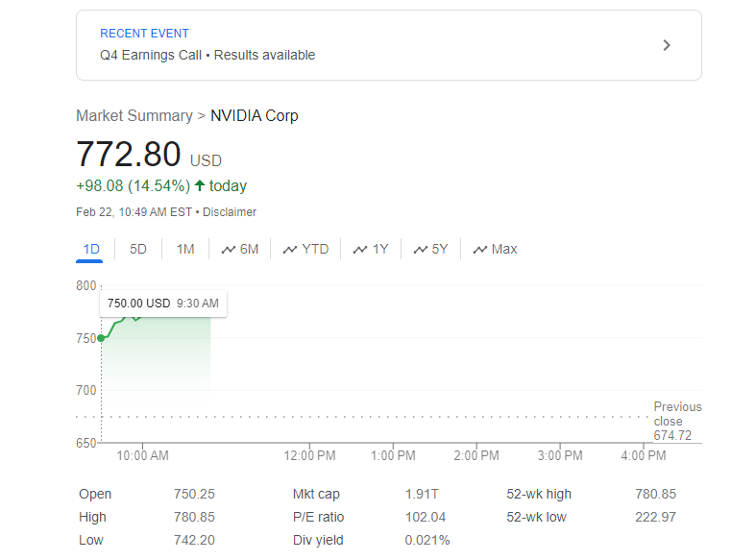731x560 pixels.
Task: Open the Q4 Earnings Call recent event chevron
Action: (x=668, y=45)
